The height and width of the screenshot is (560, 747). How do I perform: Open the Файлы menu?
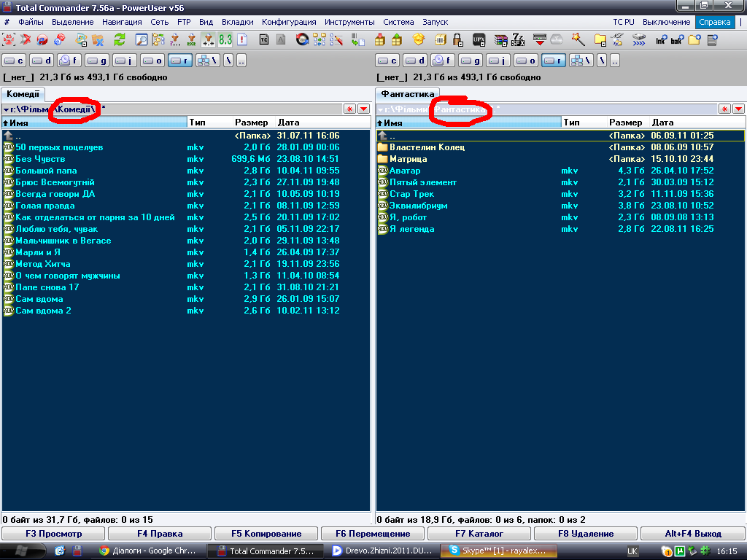(31, 22)
